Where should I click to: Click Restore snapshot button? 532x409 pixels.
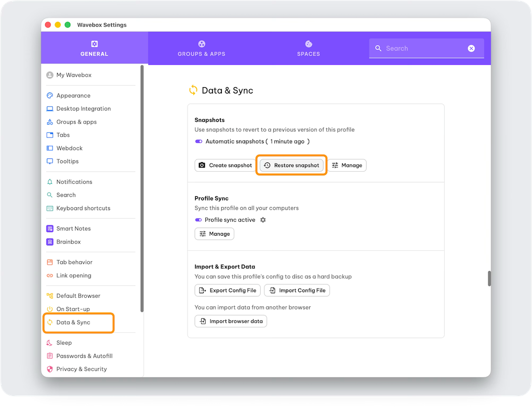tap(291, 166)
